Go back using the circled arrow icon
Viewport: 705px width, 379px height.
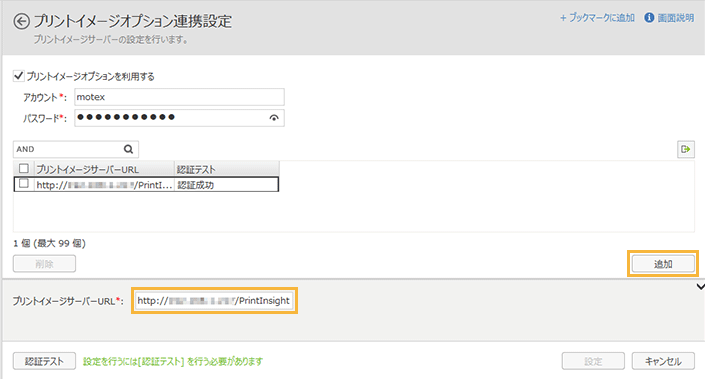[x=21, y=21]
